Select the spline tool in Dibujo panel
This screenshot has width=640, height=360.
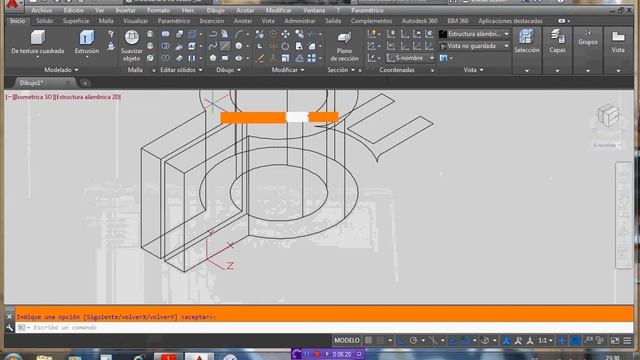coord(213,46)
